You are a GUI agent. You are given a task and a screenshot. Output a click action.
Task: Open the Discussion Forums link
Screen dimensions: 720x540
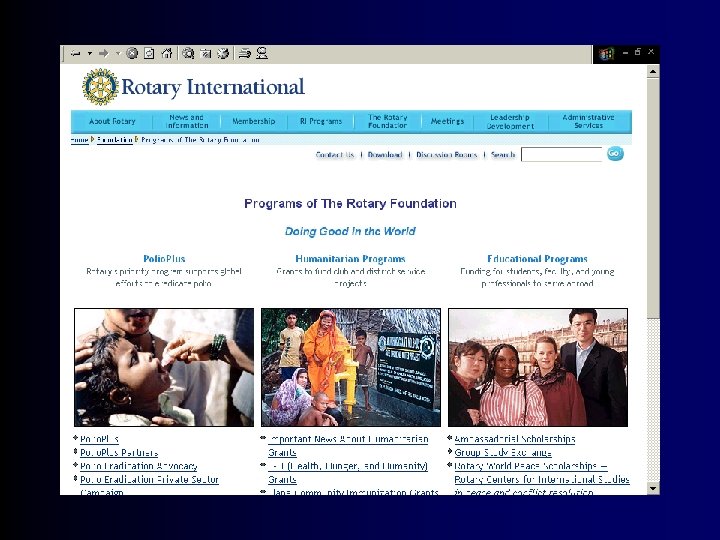pyautogui.click(x=446, y=155)
